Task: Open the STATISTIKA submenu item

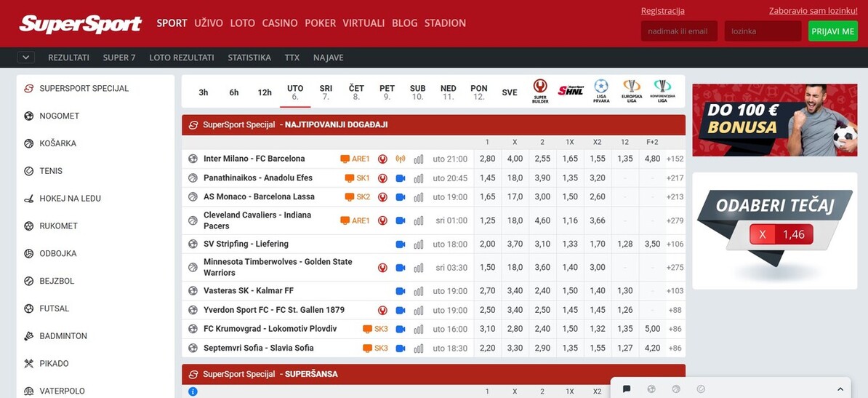Action: [249, 57]
